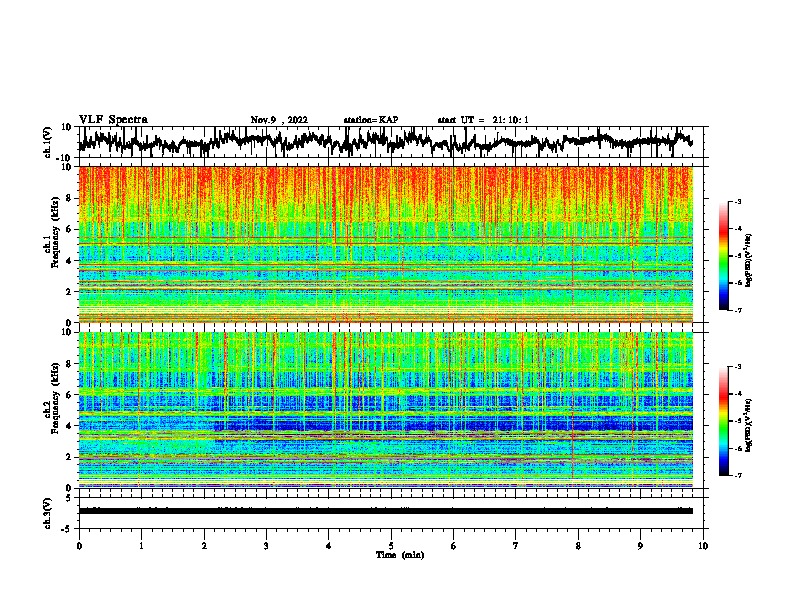The width and height of the screenshot is (792, 612).
Task: Select the date text "Nov.9 , 2022"
Action: point(279,120)
